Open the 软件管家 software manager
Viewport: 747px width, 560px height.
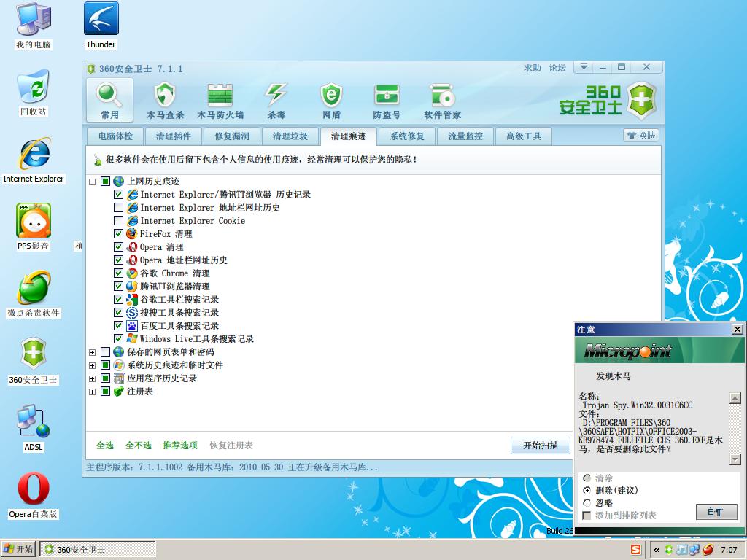[442, 101]
